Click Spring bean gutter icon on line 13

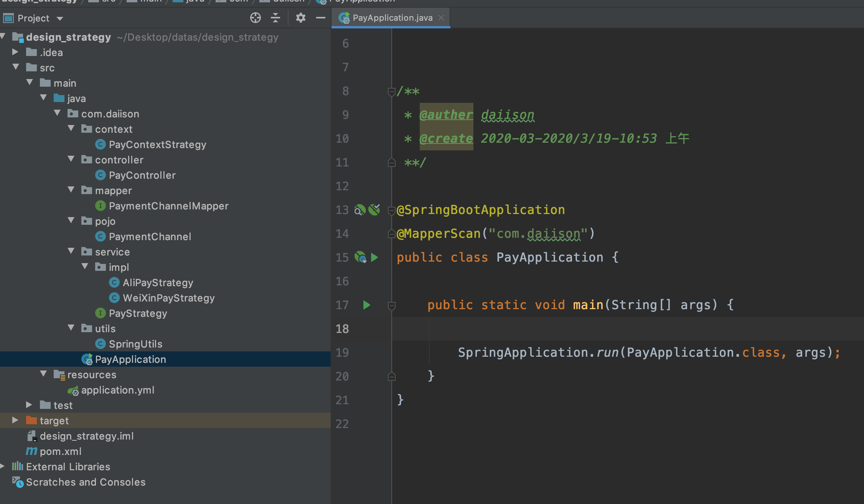[359, 210]
